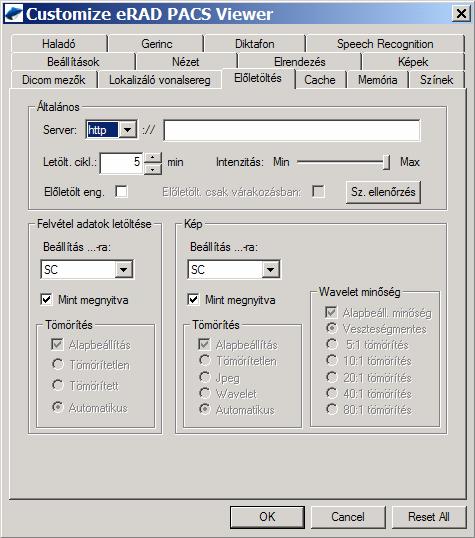Select Automatikus radio in Felvétel Tömörítés
This screenshot has height=538, width=475.
(x=58, y=407)
